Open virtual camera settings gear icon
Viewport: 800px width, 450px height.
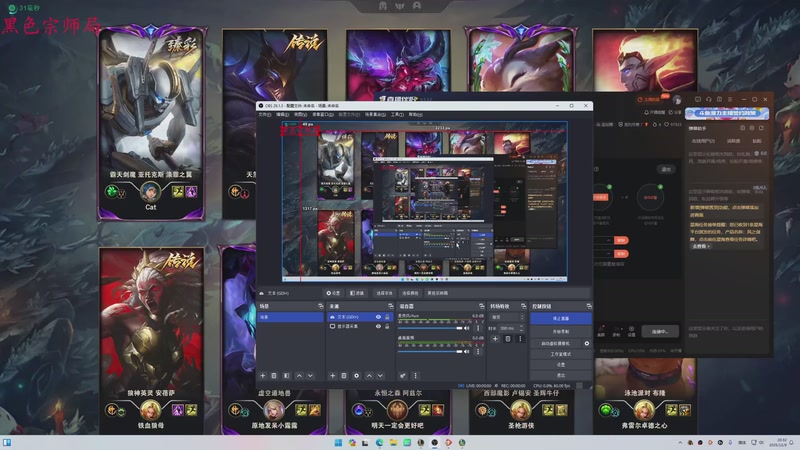point(587,343)
